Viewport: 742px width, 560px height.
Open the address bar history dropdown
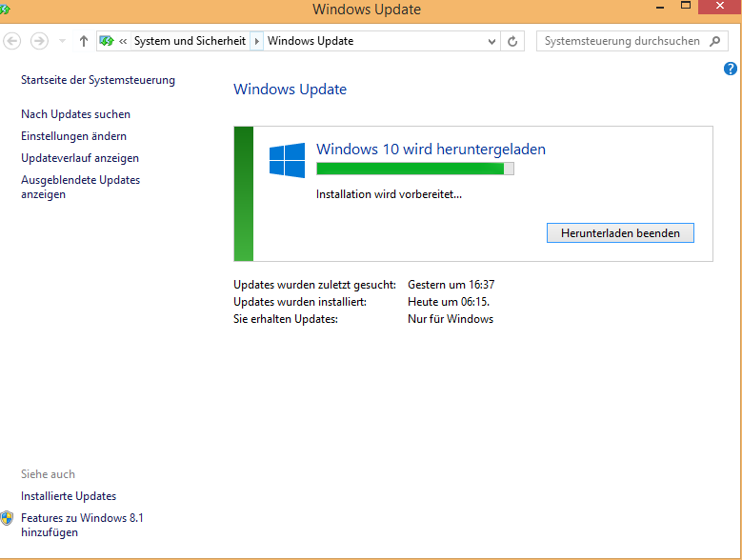(x=491, y=42)
